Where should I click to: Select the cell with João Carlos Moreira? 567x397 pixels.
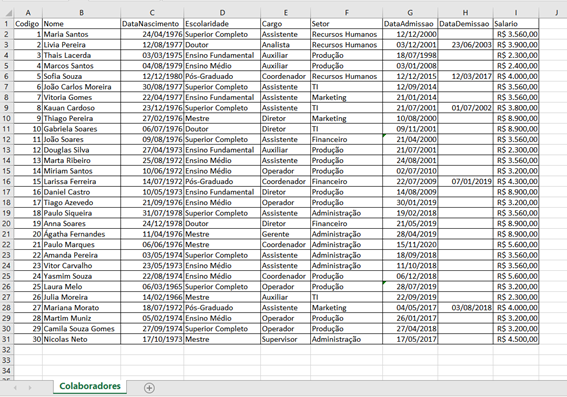pyautogui.click(x=81, y=87)
